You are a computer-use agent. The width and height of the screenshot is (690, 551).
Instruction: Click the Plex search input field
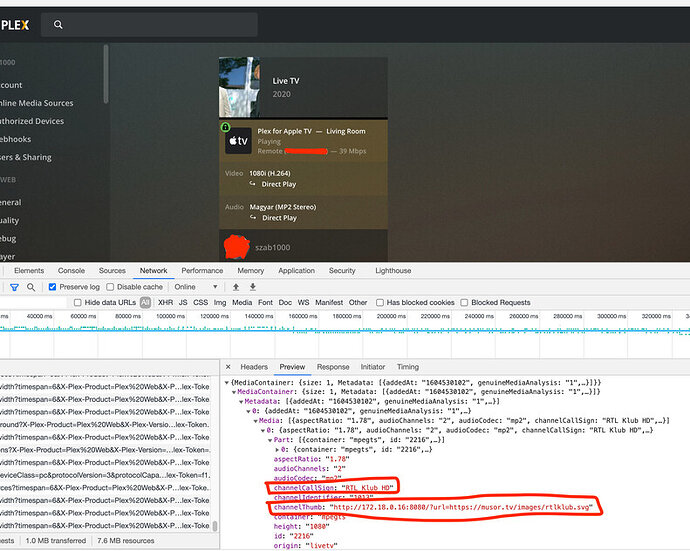149,25
